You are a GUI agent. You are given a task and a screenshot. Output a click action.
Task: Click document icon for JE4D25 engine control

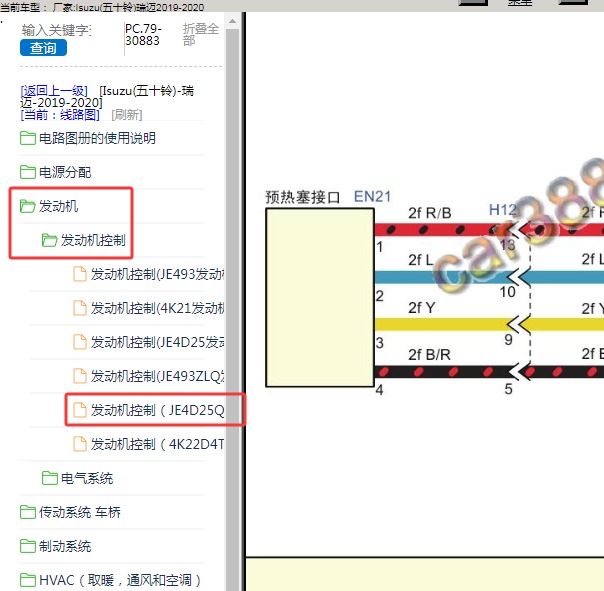click(x=80, y=342)
